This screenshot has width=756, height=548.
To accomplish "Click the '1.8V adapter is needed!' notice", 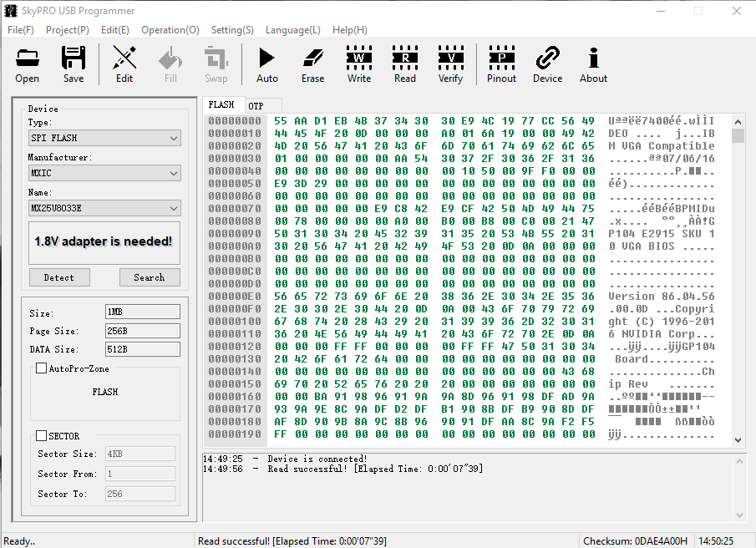I will pos(104,241).
